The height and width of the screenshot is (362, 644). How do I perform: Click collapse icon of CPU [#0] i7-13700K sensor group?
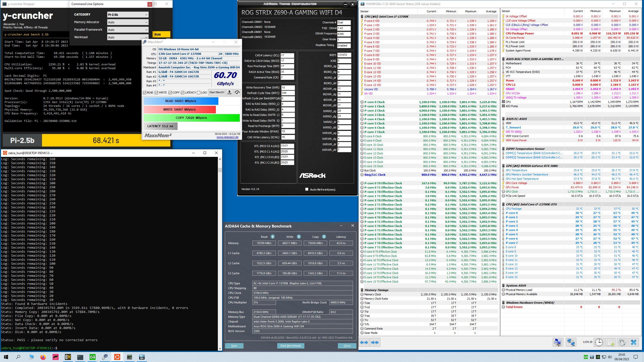tap(362, 17)
